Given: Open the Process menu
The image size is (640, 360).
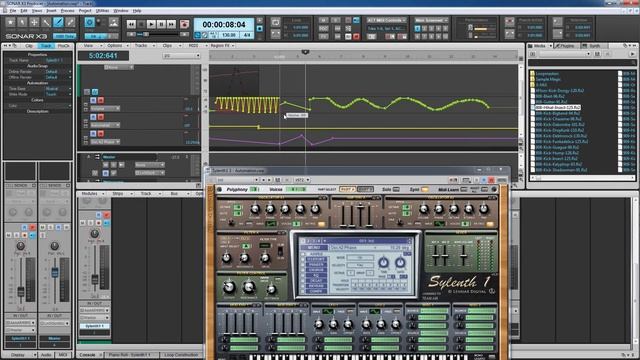Looking at the screenshot, I should 68,11.
